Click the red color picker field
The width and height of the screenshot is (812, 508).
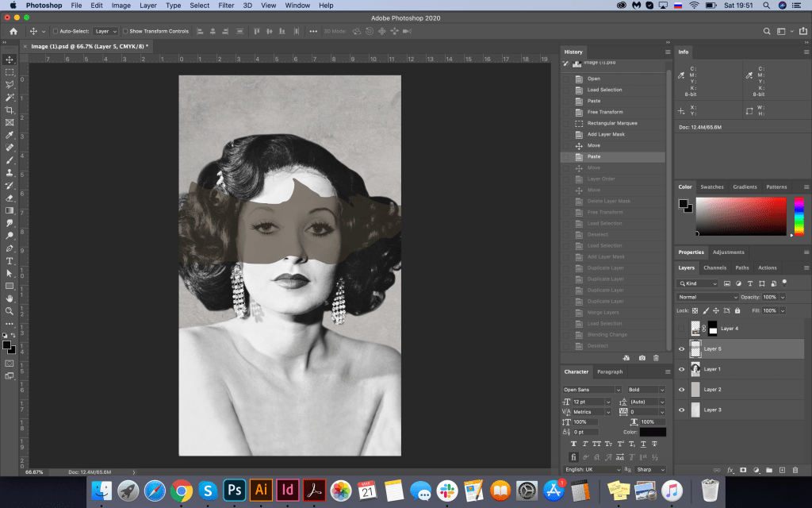click(741, 216)
